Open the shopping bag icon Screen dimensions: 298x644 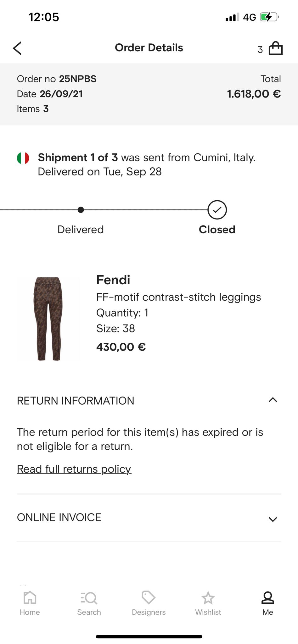(275, 48)
